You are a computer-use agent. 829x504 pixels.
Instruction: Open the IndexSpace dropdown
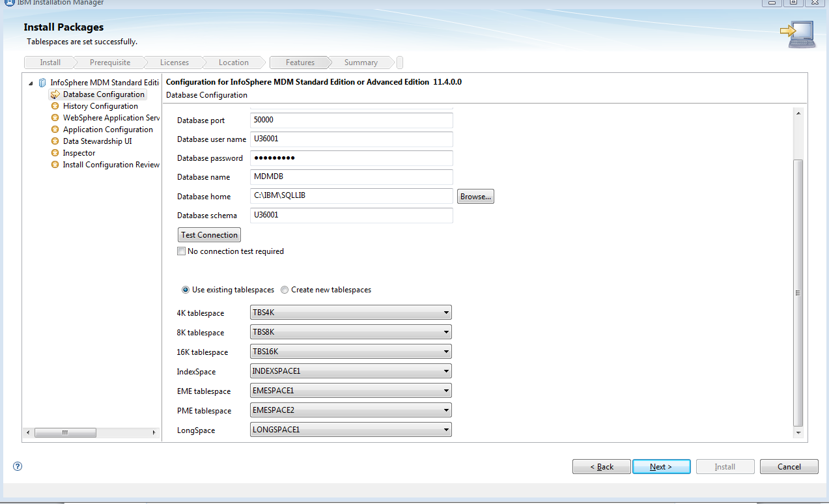(x=351, y=371)
